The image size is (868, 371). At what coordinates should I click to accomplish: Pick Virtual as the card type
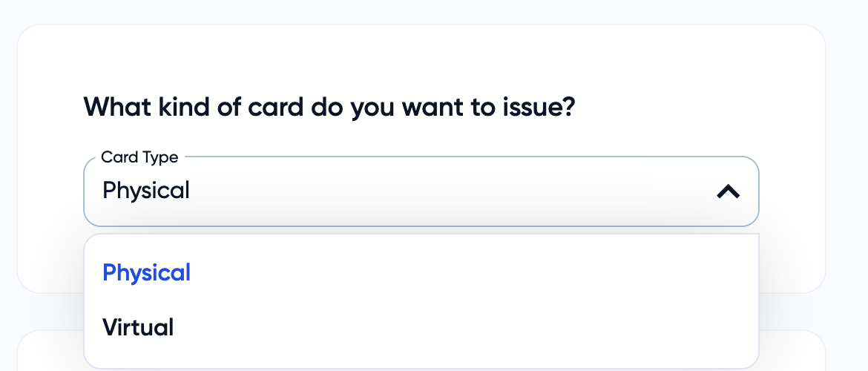click(138, 327)
